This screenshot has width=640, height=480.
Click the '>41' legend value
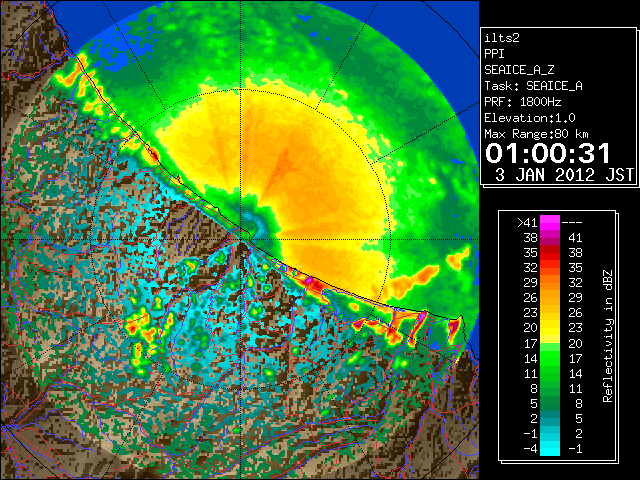(527, 222)
